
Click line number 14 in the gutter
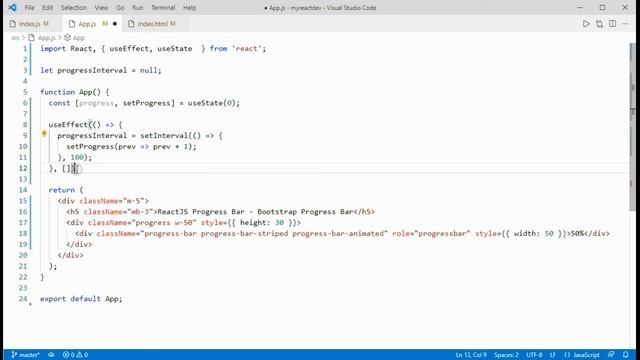click(23, 190)
